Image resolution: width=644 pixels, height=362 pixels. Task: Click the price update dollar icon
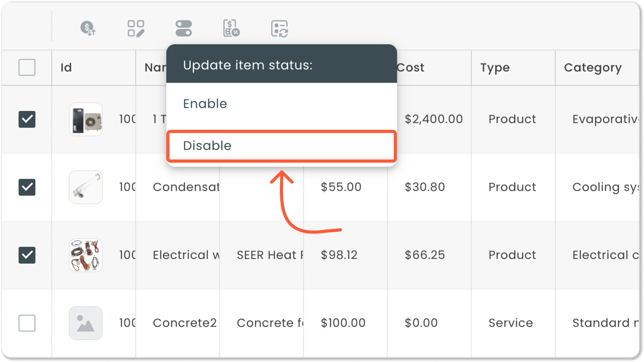(x=88, y=28)
